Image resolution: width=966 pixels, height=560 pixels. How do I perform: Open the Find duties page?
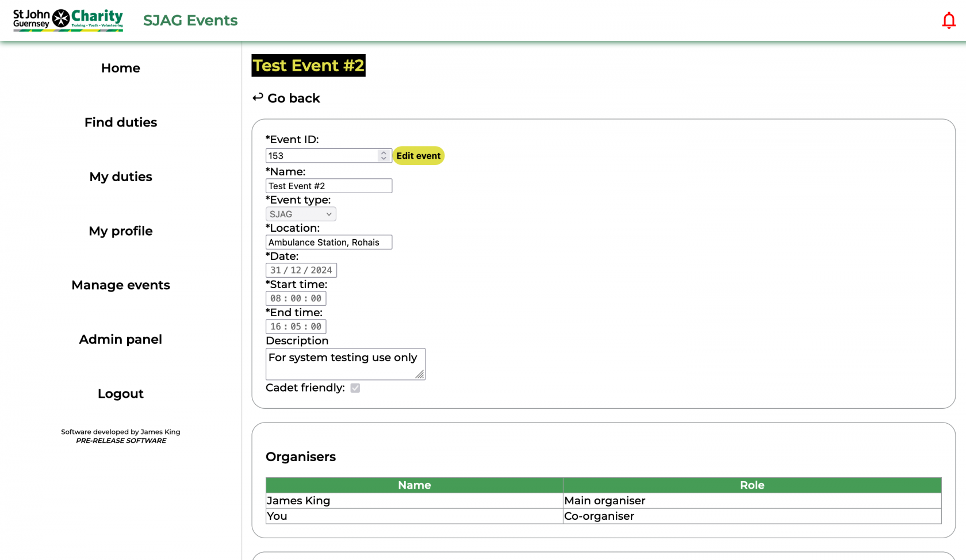pos(120,122)
